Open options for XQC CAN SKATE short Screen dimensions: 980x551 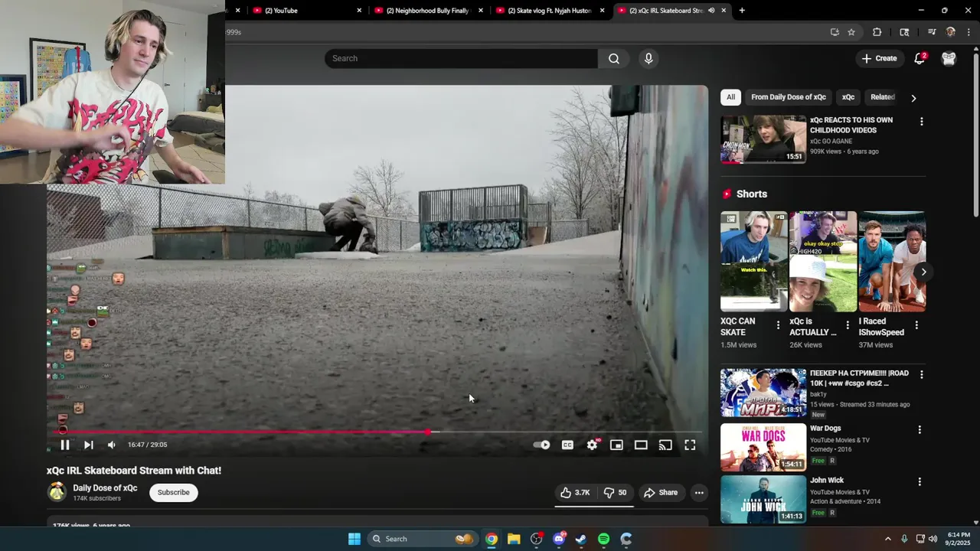[779, 325]
